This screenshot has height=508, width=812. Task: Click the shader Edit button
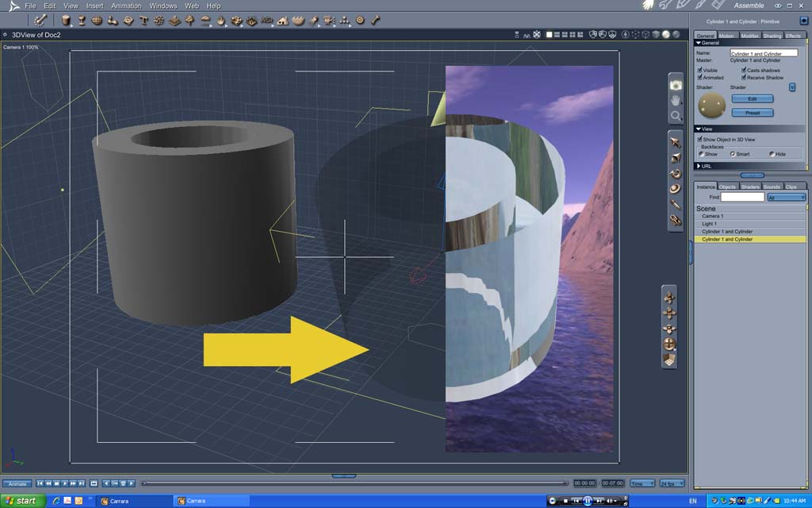pos(753,98)
